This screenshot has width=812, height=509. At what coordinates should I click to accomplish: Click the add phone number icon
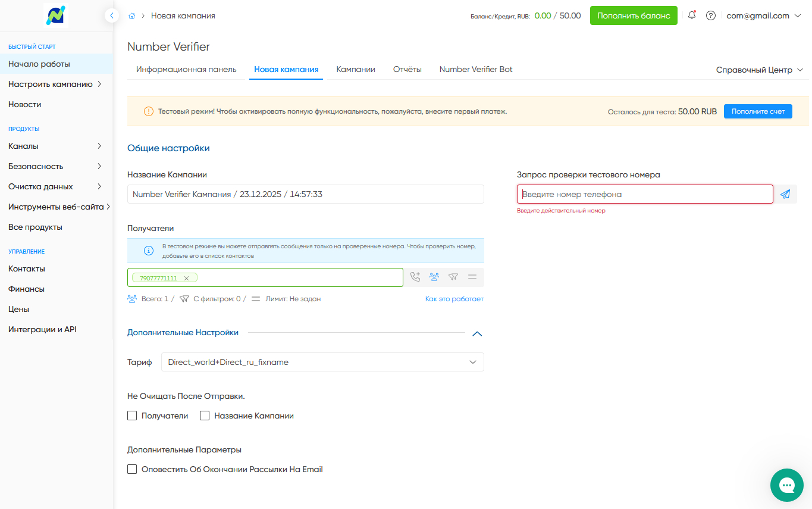pos(415,277)
